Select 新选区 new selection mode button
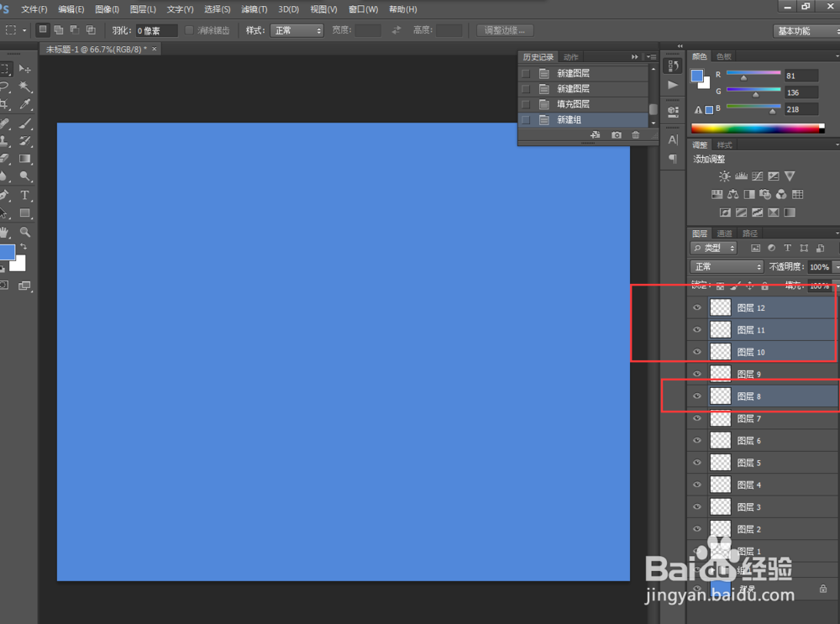The image size is (840, 624). pos(42,30)
